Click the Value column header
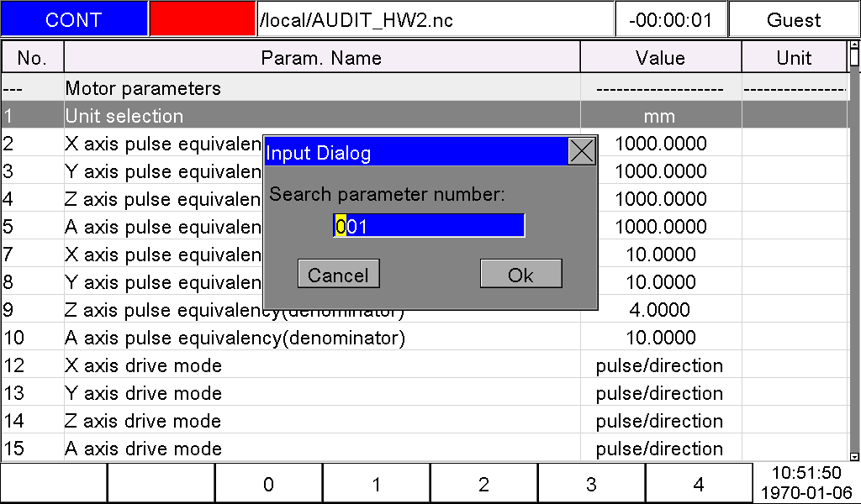Viewport: 861px width, 504px height. point(661,57)
